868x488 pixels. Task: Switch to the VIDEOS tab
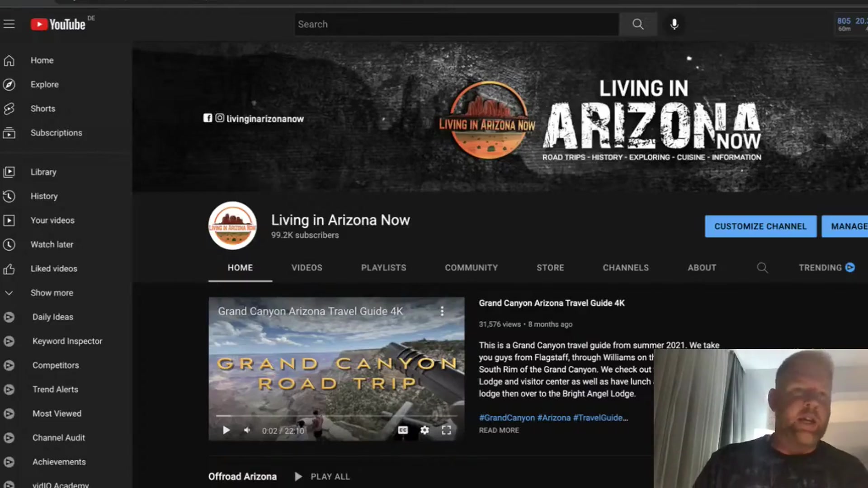(x=307, y=267)
